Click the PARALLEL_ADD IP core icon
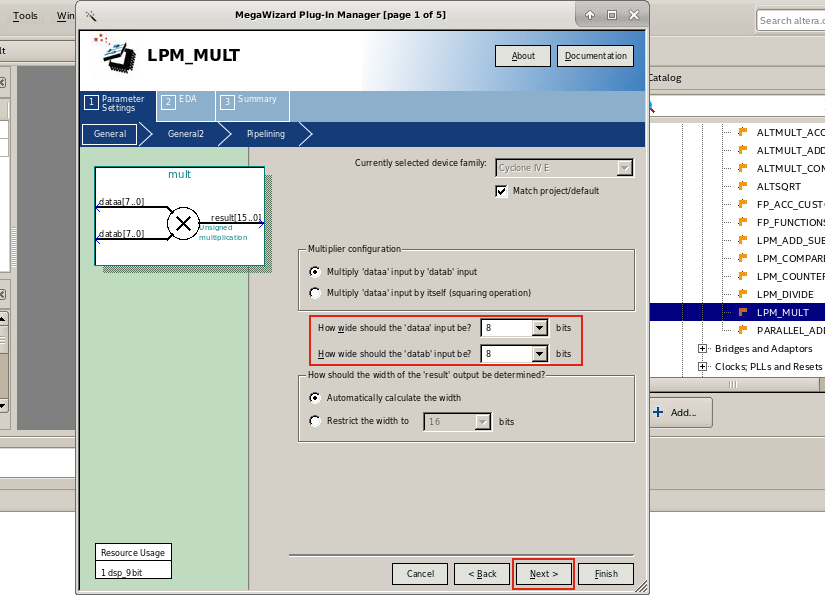Image resolution: width=825 pixels, height=600 pixels. [x=743, y=329]
